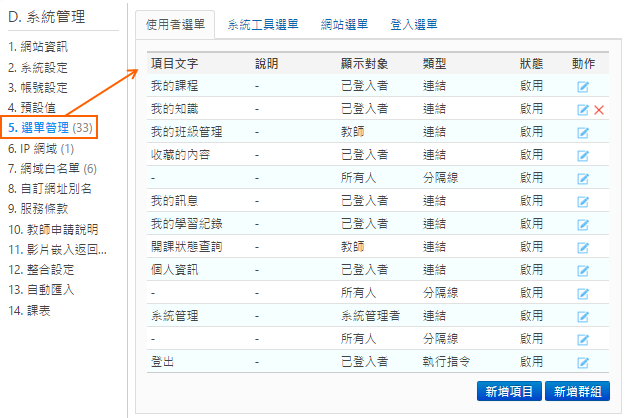
Task: Open the 網站選單 tab
Action: pos(345,23)
